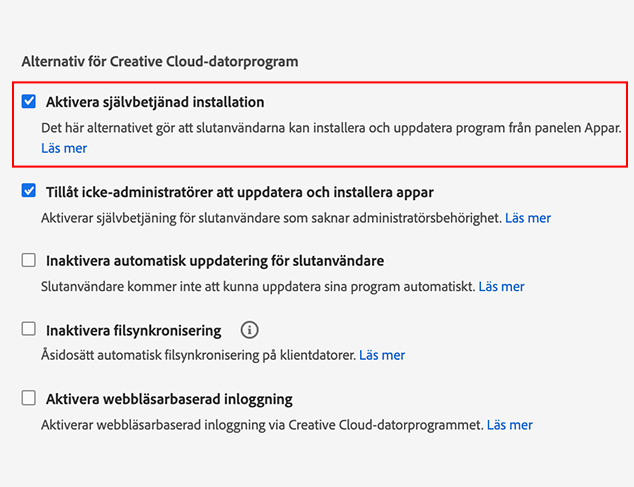Click the label text Aktivera självbetjänad installation
Image resolution: width=634 pixels, height=487 pixels.
click(155, 102)
